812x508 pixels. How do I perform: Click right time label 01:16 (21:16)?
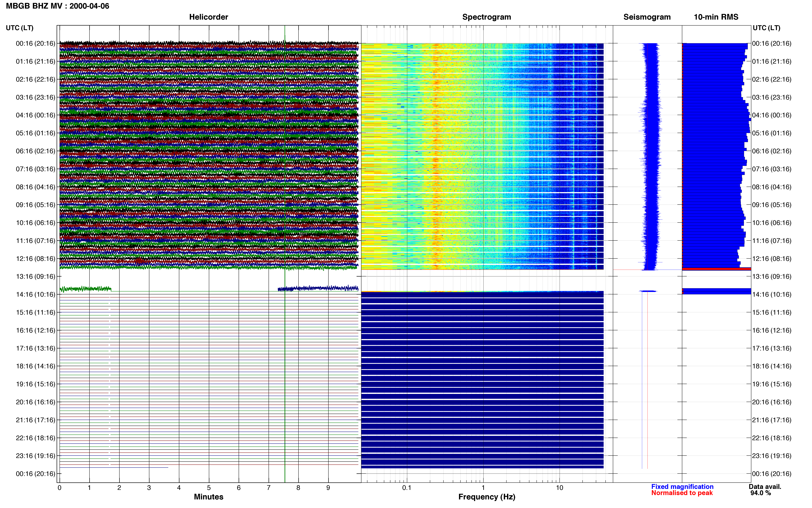[x=772, y=61]
